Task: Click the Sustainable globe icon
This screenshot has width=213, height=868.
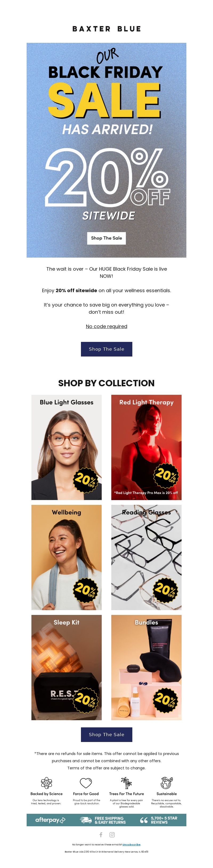Action: click(166, 783)
